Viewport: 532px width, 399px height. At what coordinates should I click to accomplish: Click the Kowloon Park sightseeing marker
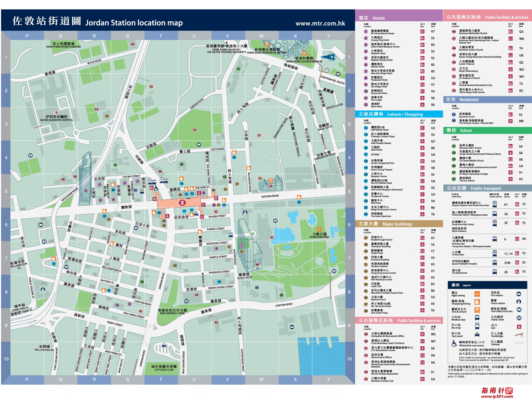point(319,229)
